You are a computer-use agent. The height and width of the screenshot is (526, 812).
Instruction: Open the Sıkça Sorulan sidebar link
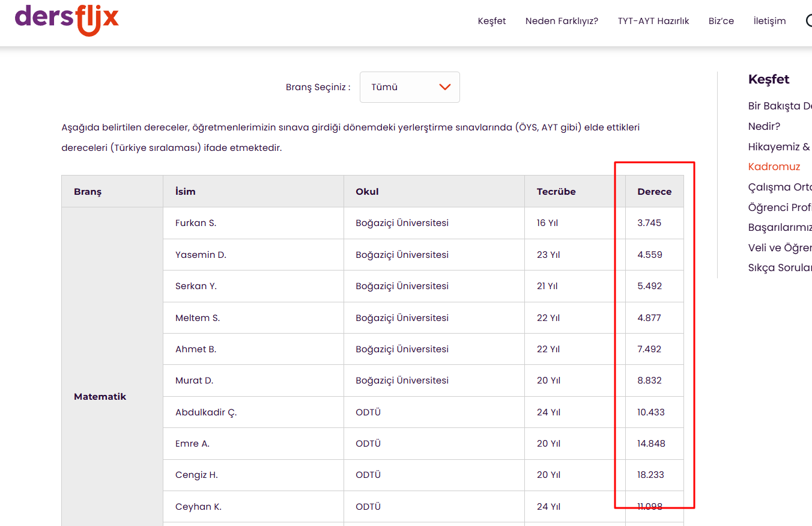[x=780, y=268]
